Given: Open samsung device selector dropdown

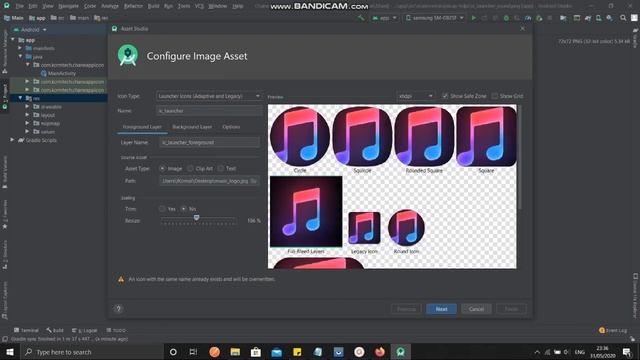Looking at the screenshot, I should click(x=435, y=18).
